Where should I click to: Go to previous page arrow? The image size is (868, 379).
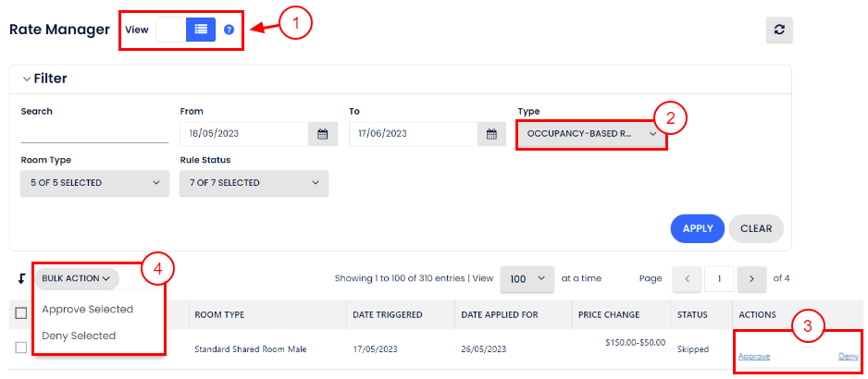686,278
